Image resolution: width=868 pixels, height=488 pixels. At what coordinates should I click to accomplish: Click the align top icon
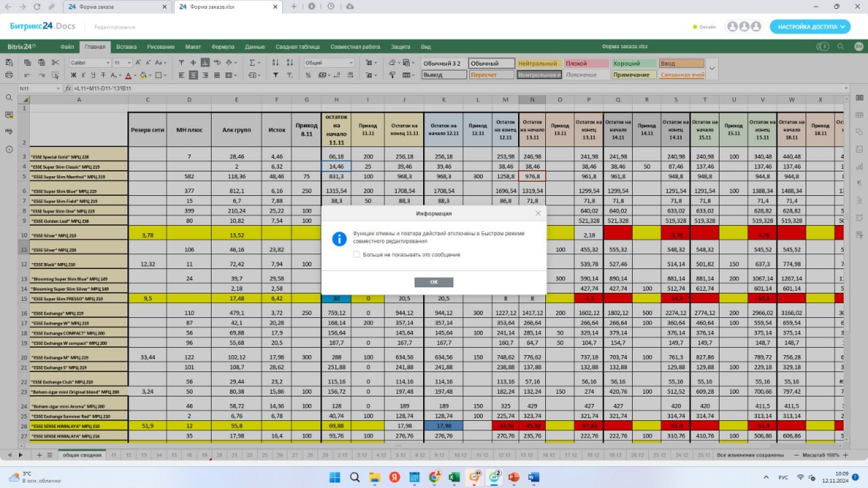tap(182, 62)
